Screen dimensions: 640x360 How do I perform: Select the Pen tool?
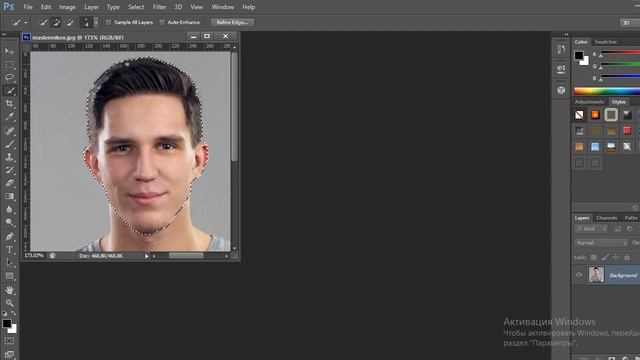coord(9,236)
